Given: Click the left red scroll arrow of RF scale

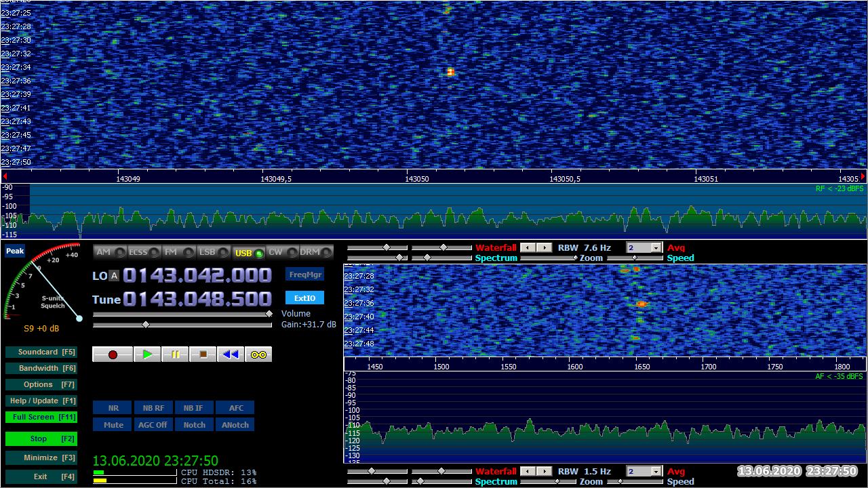Looking at the screenshot, I should coord(4,176).
